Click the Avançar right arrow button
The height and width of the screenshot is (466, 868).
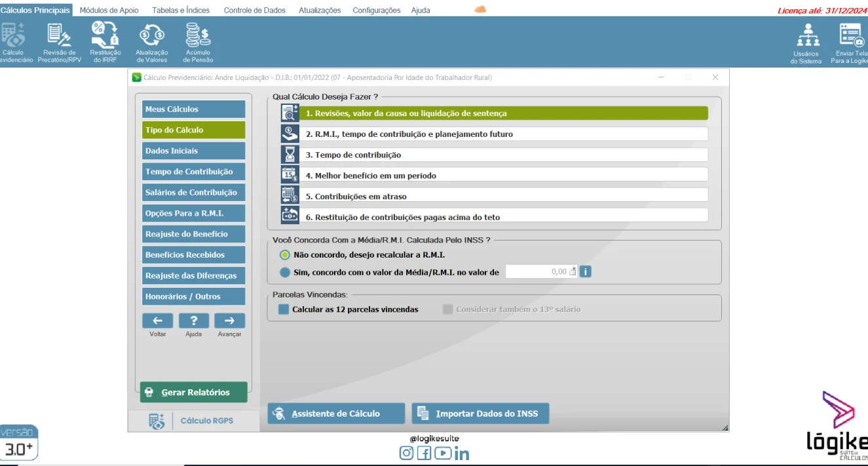(229, 320)
